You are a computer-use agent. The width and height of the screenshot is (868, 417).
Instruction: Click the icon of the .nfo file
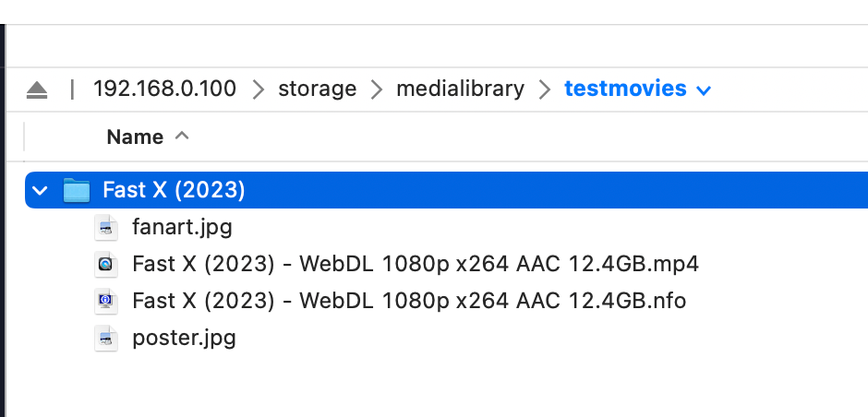click(x=107, y=301)
